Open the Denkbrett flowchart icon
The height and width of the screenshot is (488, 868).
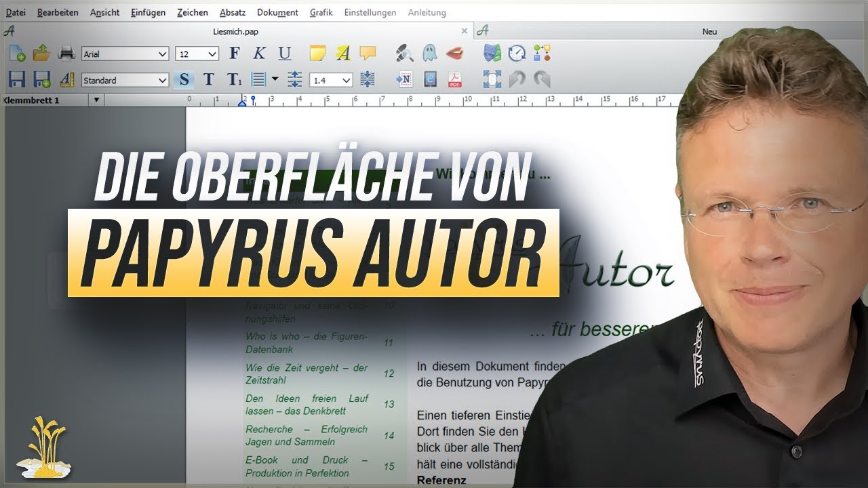542,53
